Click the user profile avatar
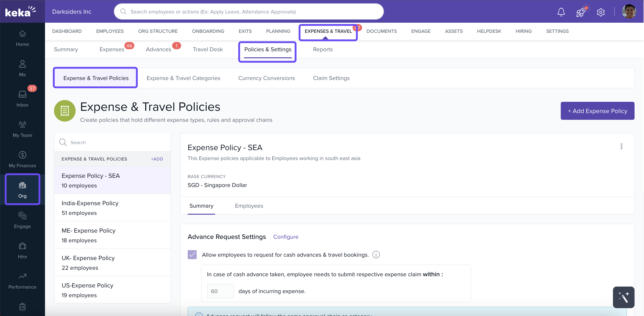The width and height of the screenshot is (644, 316). click(629, 12)
